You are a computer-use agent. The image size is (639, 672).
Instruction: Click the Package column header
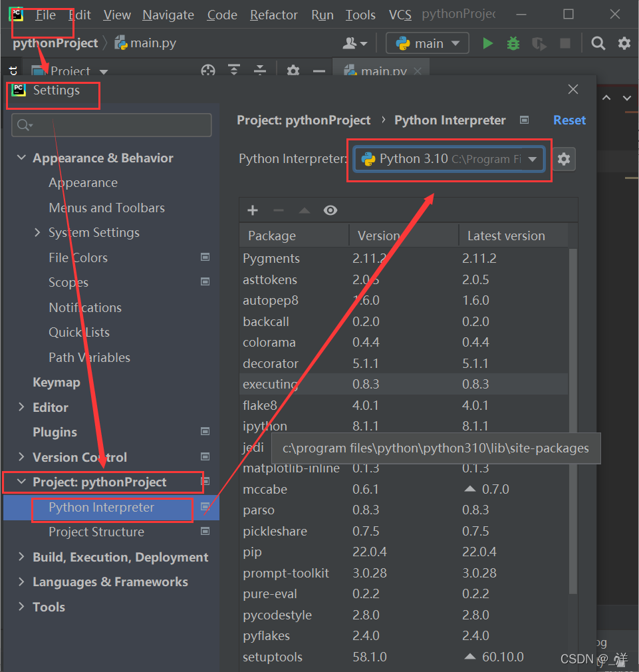tap(294, 236)
